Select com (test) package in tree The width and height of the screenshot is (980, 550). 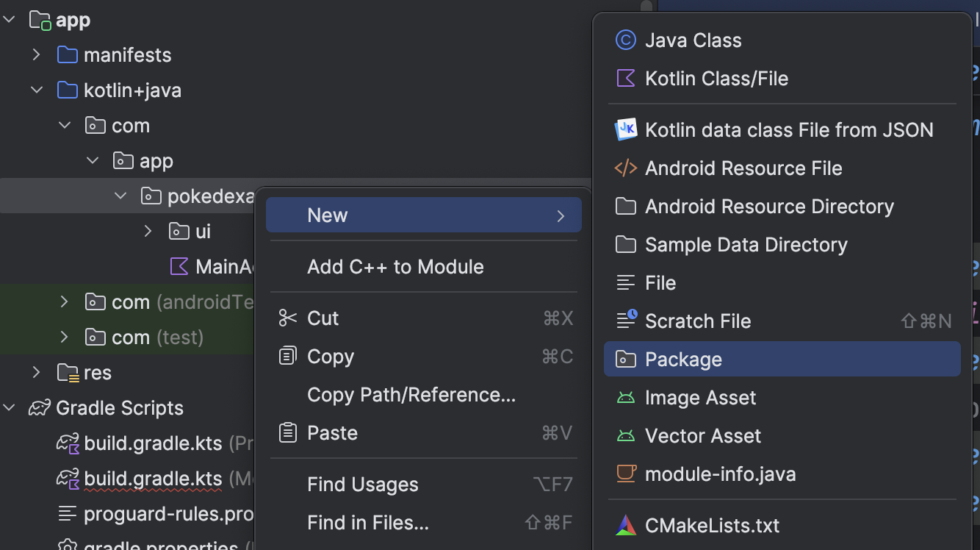click(x=157, y=337)
